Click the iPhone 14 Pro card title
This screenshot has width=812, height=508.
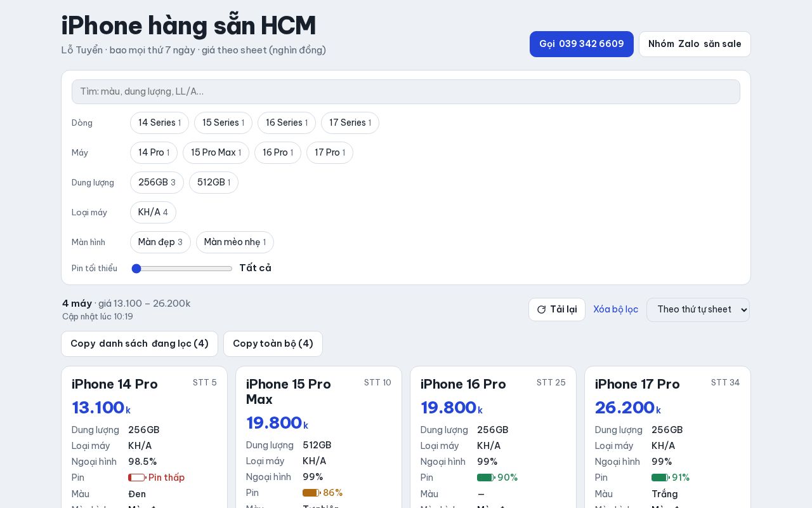(x=115, y=384)
